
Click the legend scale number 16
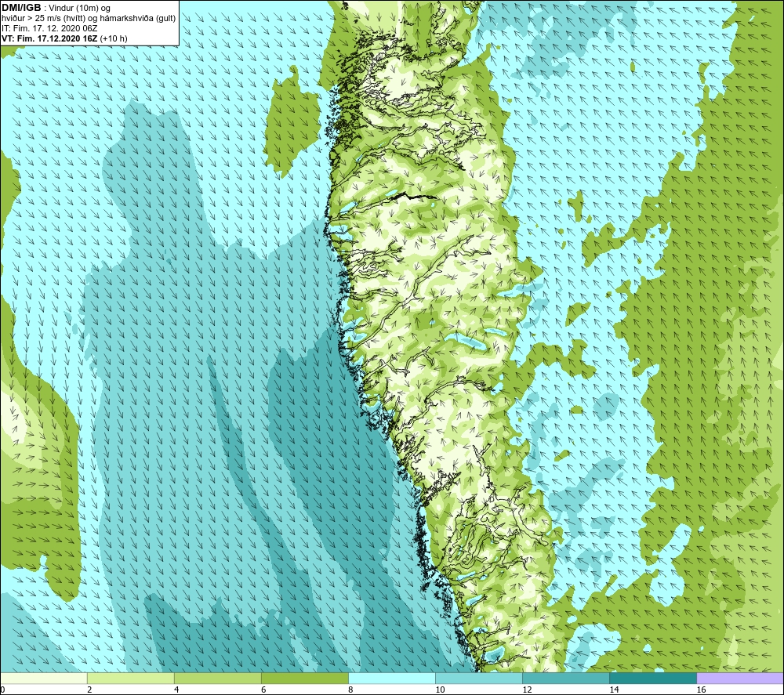pos(701,690)
